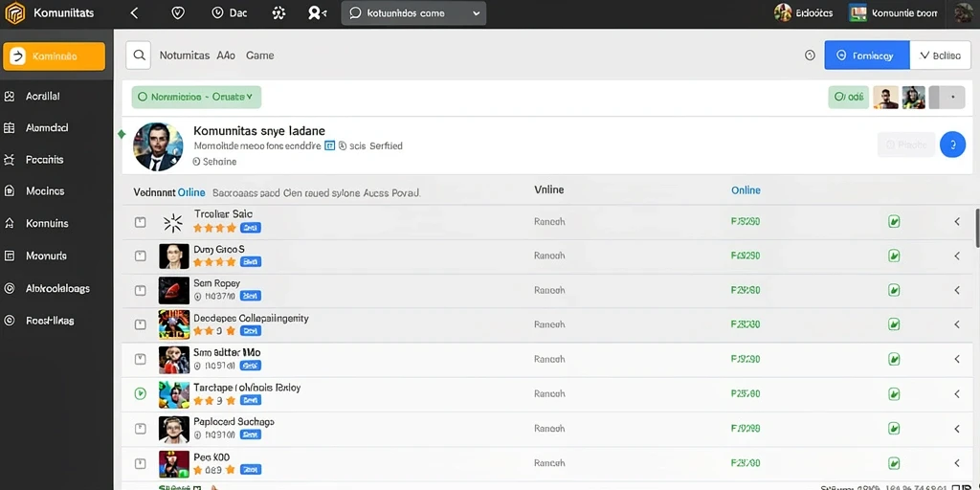The image size is (980, 490).
Task: Click star rating on Trcaliar Saic row
Action: tap(214, 228)
